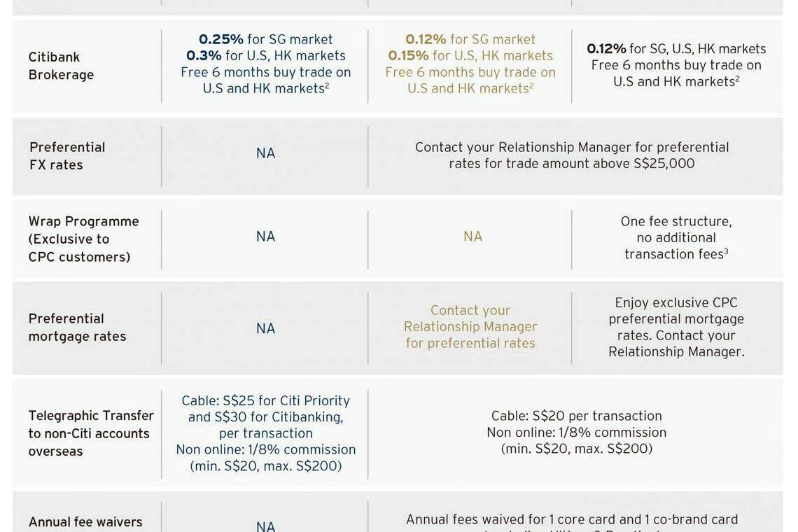Select the Wrap Programme row label
This screenshot has height=532, width=798.
click(x=83, y=239)
